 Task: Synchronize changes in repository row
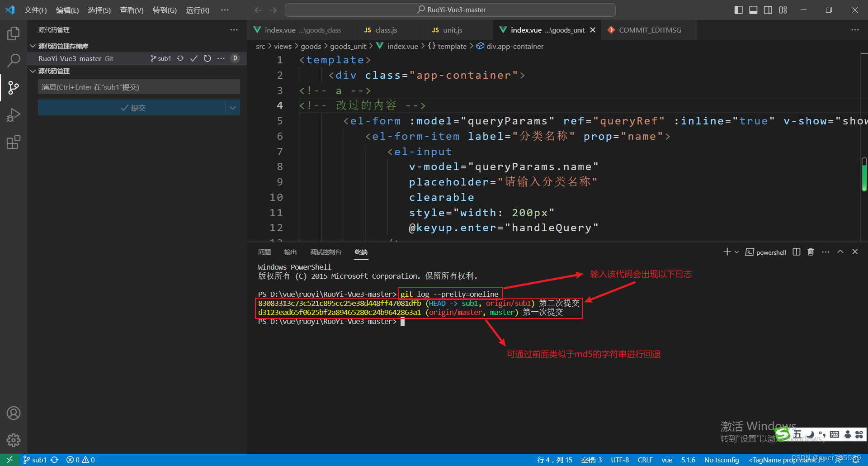(180, 58)
